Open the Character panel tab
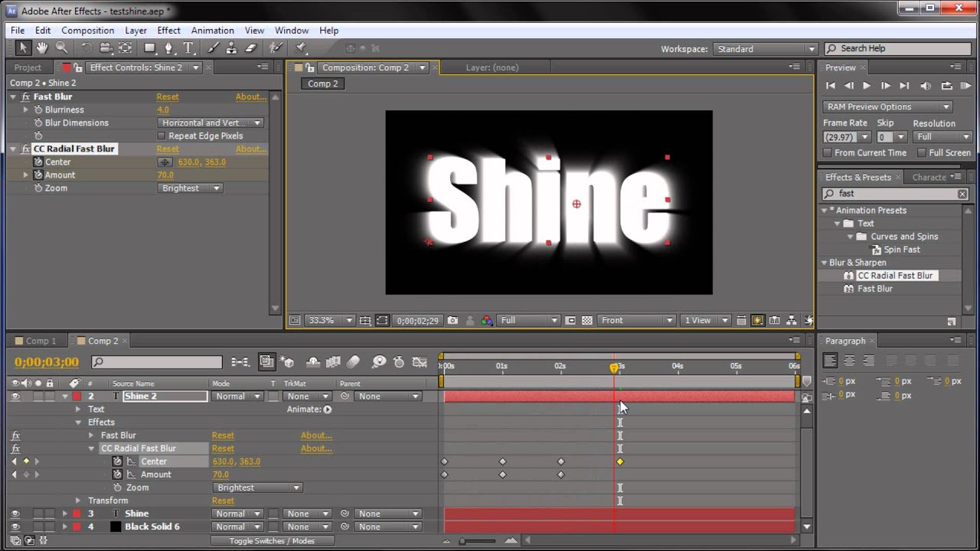This screenshot has height=551, width=980. [x=929, y=177]
